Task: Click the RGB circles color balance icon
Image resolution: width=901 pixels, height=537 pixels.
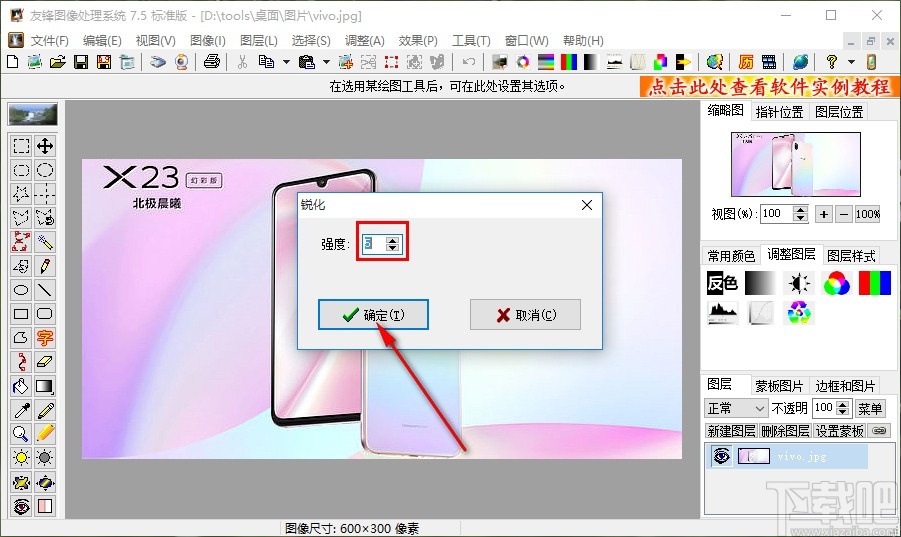Action: (836, 283)
